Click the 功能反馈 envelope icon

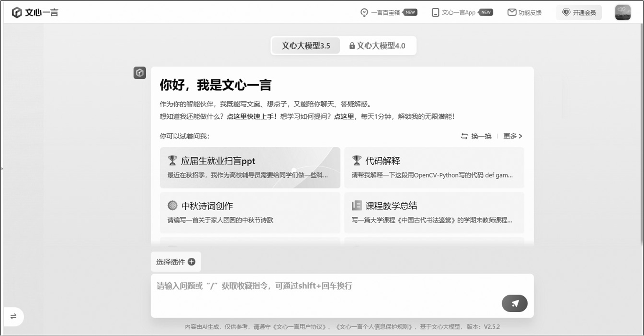tap(512, 13)
